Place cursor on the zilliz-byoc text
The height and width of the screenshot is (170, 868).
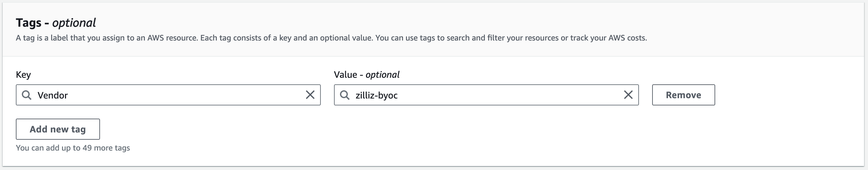click(x=376, y=96)
